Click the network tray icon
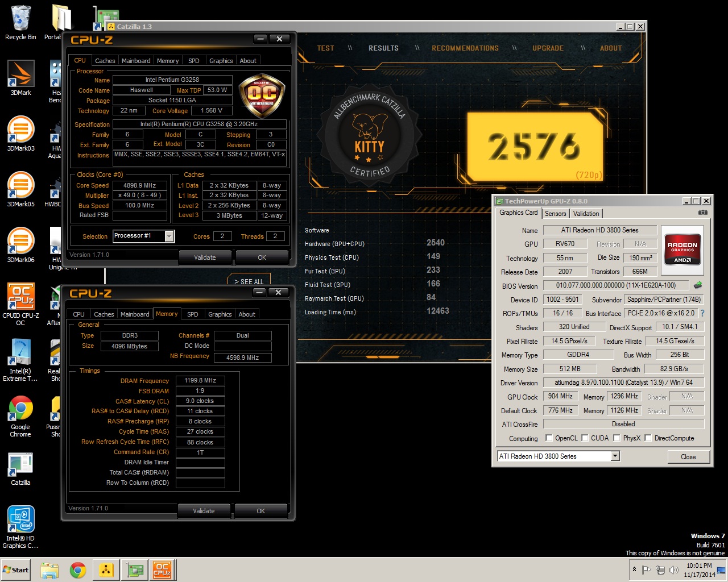 coord(660,570)
